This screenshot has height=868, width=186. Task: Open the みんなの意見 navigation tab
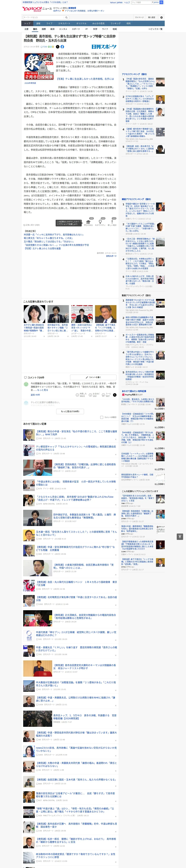[99, 24]
